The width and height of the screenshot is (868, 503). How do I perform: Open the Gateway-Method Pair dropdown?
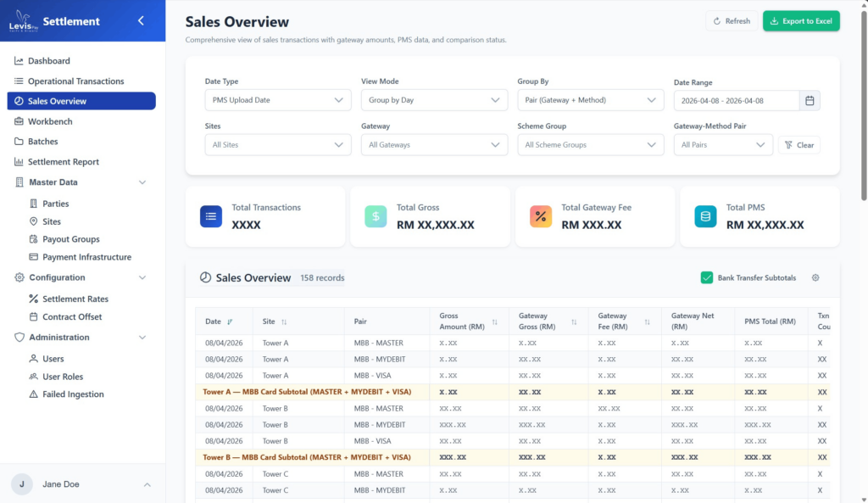click(723, 145)
